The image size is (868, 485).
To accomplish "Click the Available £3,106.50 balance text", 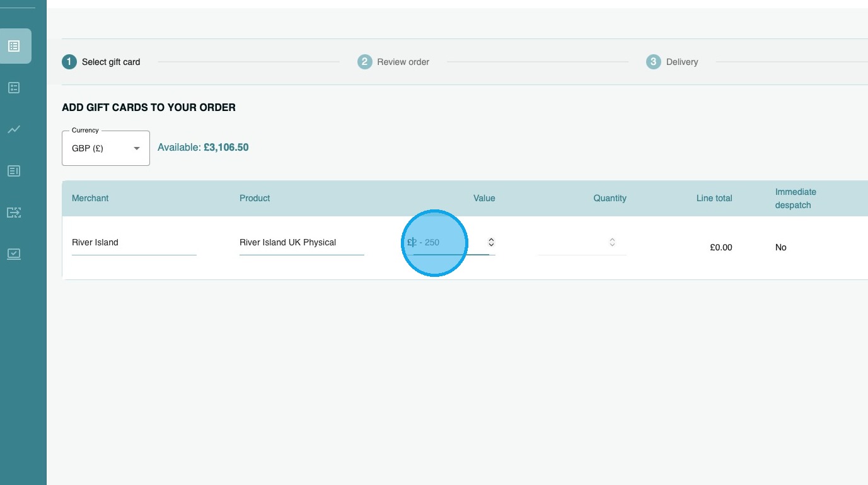I will [x=203, y=148].
